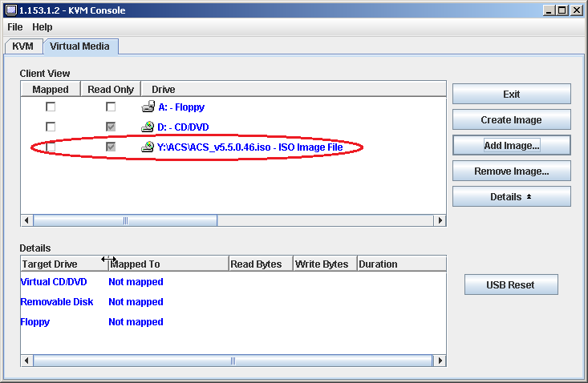The height and width of the screenshot is (383, 588).
Task: Minimize the KVM Console window
Action: pos(549,10)
